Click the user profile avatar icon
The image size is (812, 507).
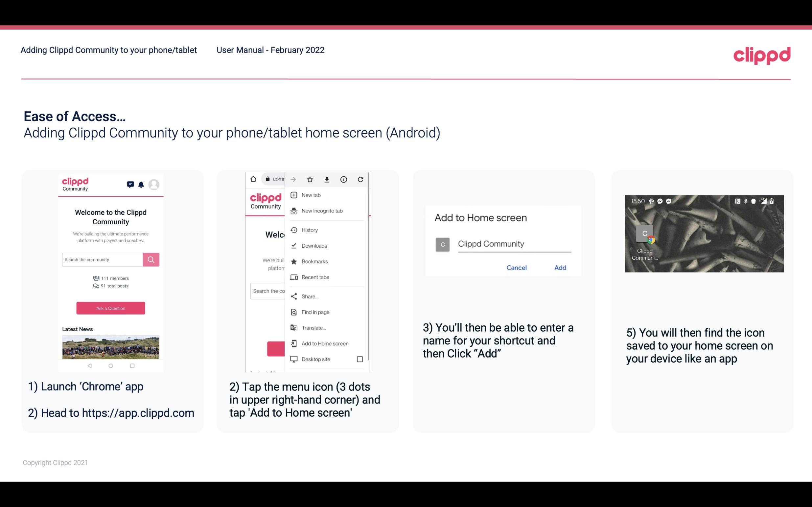click(x=154, y=184)
